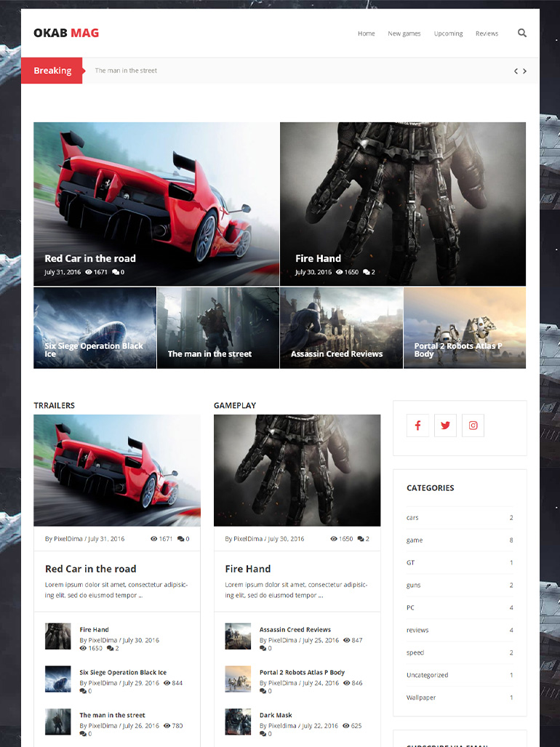
Task: Click Fire Hand small thumbnail in Trailers list
Action: [x=58, y=636]
